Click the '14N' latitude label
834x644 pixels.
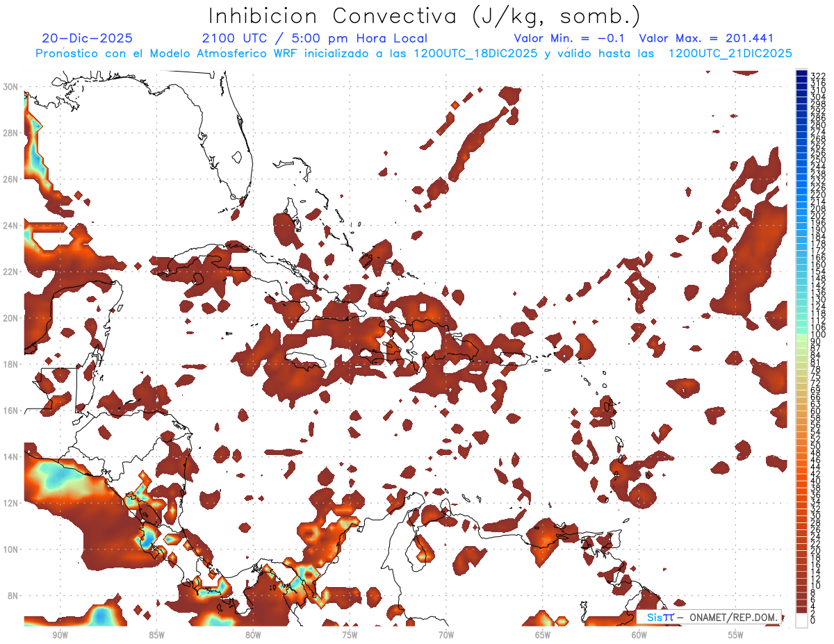tap(12, 456)
